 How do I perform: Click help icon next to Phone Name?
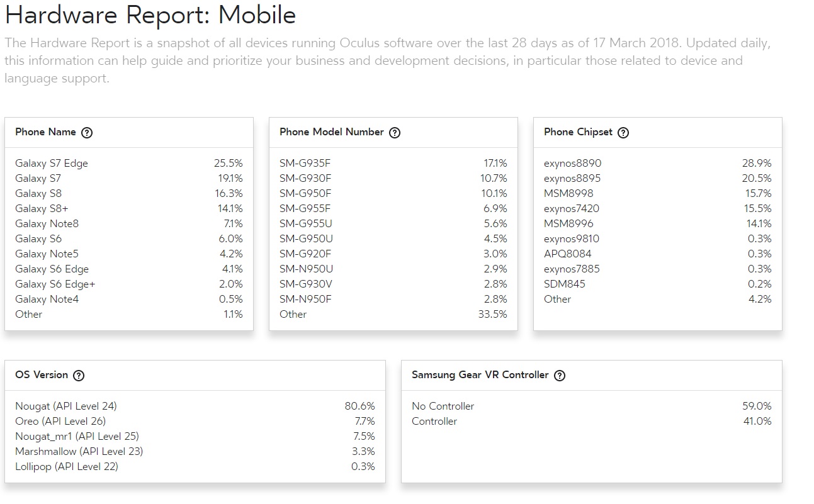[x=88, y=133]
